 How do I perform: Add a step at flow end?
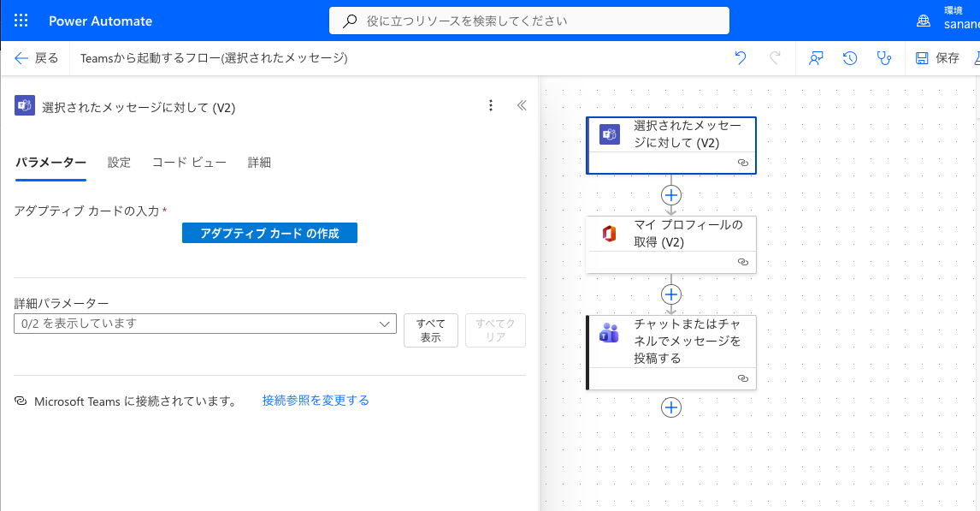pyautogui.click(x=671, y=407)
